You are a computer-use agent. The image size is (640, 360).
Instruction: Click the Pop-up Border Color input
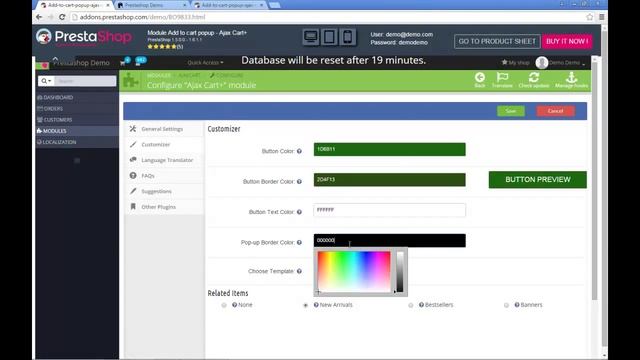tap(389, 240)
